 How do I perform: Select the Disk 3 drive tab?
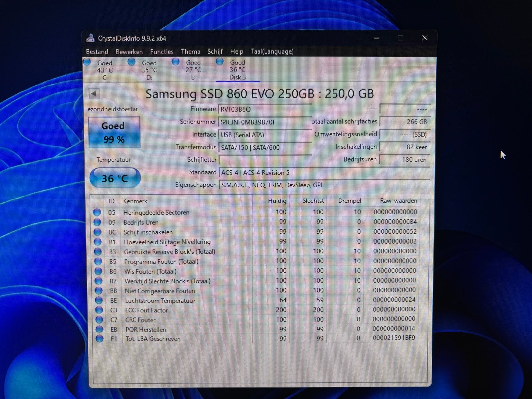237,70
